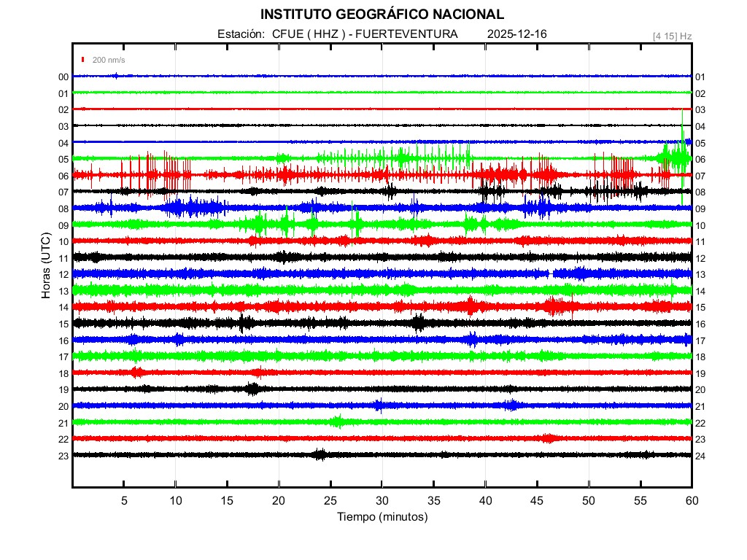
Task: Click the date 2025-12-16 in header
Action: (516, 34)
